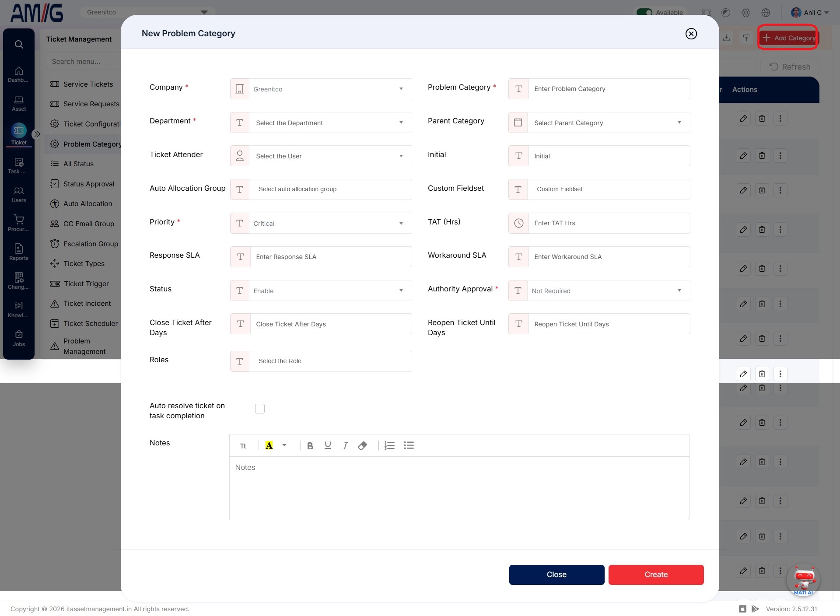Click the MATI AI chatbot icon
This screenshot has height=616, width=840.
pos(803,581)
